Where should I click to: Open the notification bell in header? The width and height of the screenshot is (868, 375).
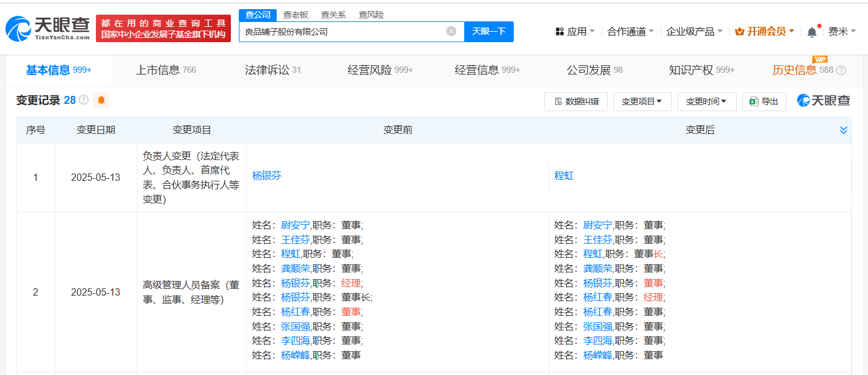click(812, 32)
